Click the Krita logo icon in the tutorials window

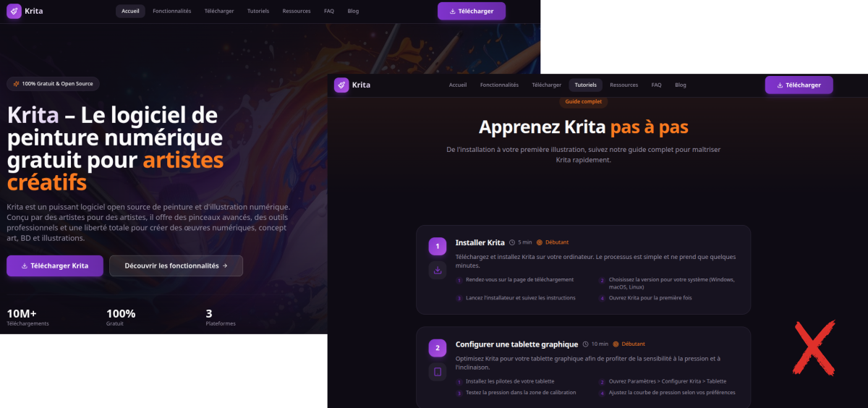tap(341, 85)
